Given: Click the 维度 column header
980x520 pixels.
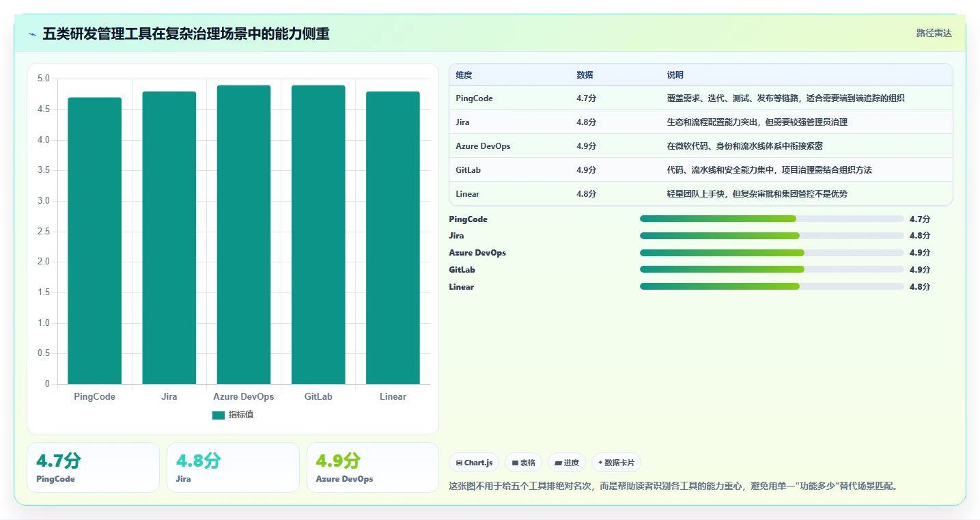Looking at the screenshot, I should pos(464,75).
